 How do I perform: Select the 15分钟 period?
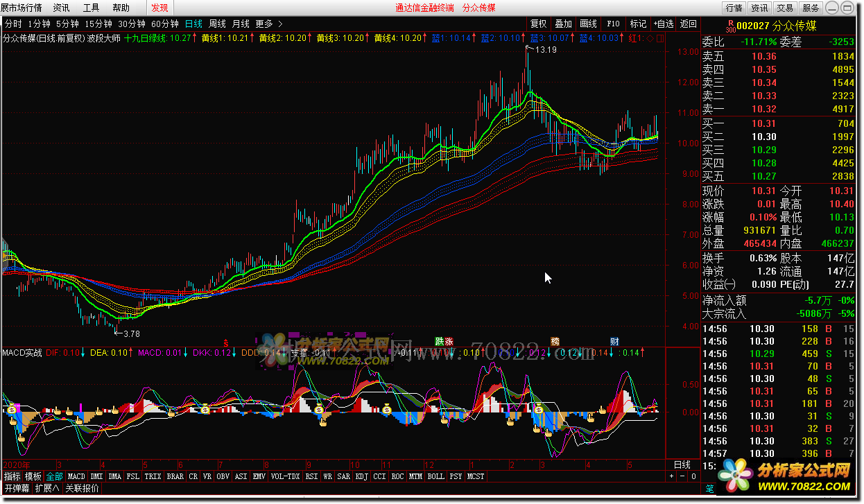[x=98, y=24]
